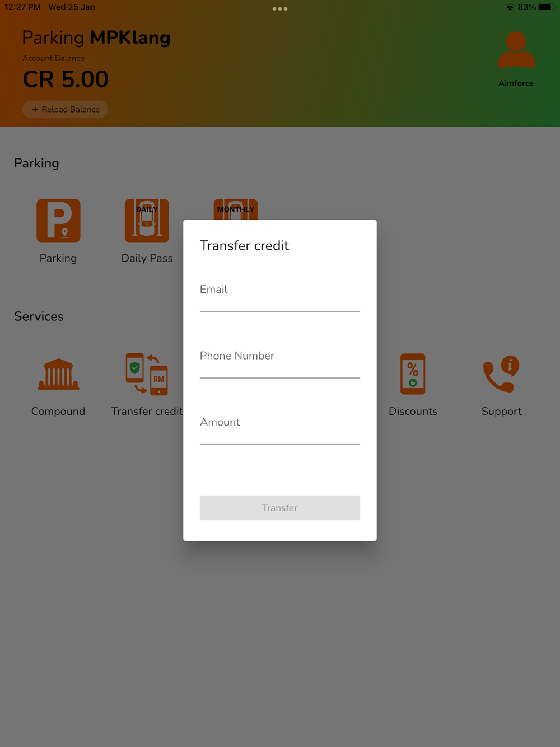Tap the CR 5.00 account balance
Image resolution: width=560 pixels, height=747 pixels.
pyautogui.click(x=66, y=80)
